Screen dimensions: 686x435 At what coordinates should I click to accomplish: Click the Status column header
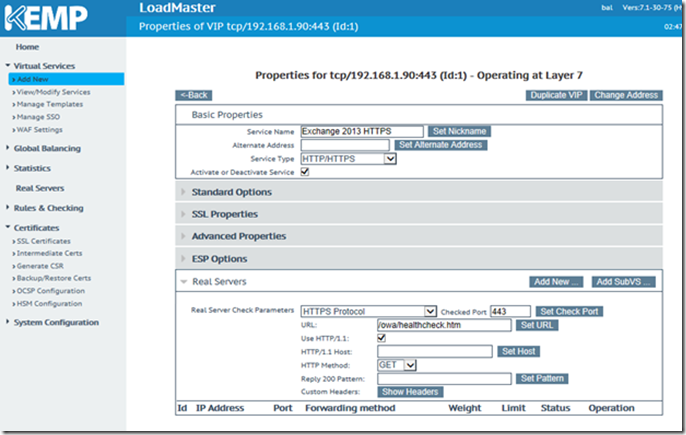tap(555, 408)
